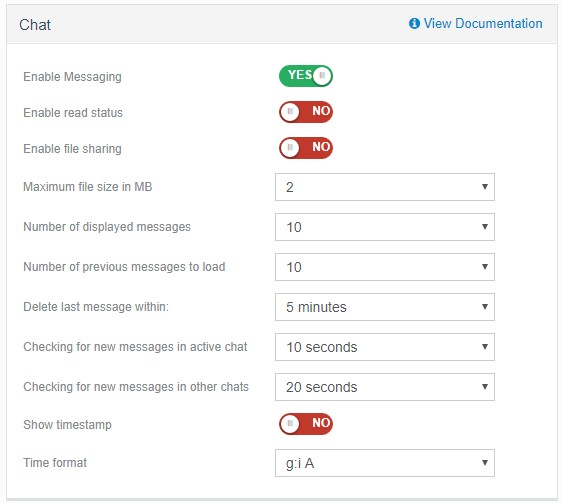Click the arrow on the Maximum file size box

[485, 186]
